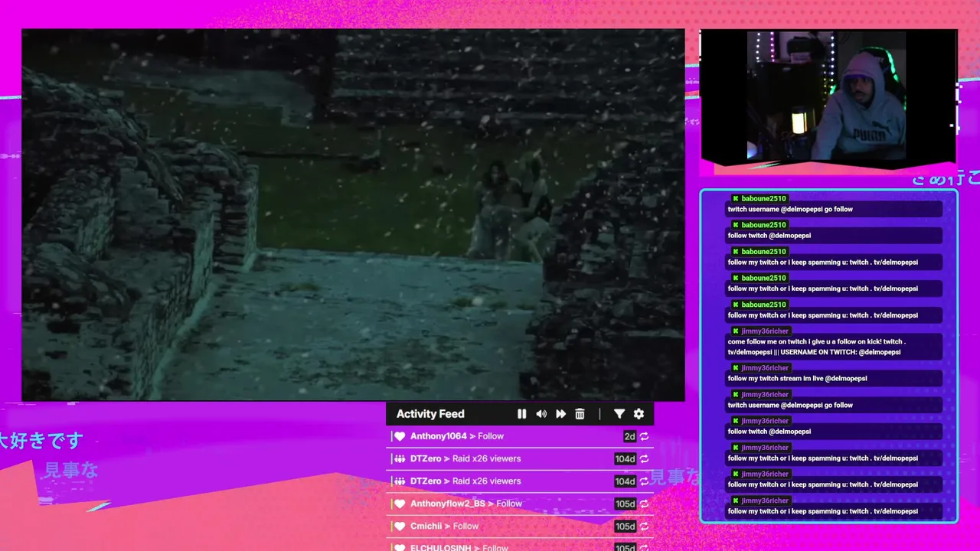Click the 105d timestamp on Anthonyflow2_BS row

coord(626,504)
